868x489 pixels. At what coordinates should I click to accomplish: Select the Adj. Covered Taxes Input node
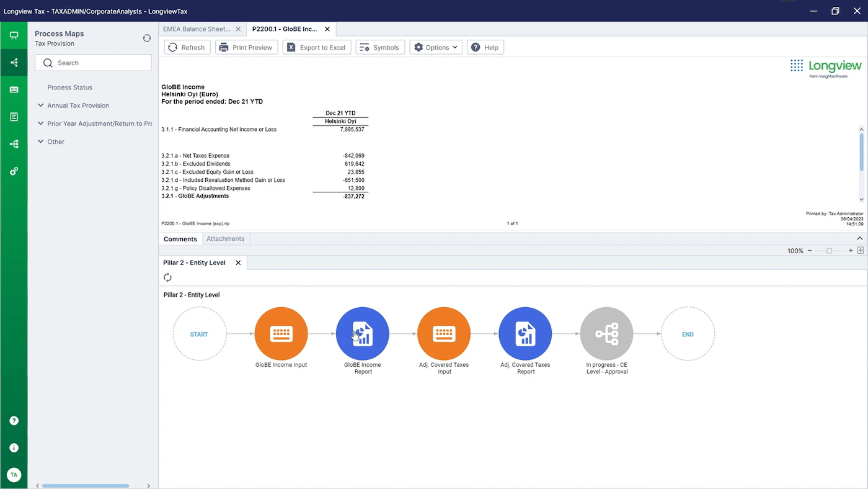[x=444, y=334]
